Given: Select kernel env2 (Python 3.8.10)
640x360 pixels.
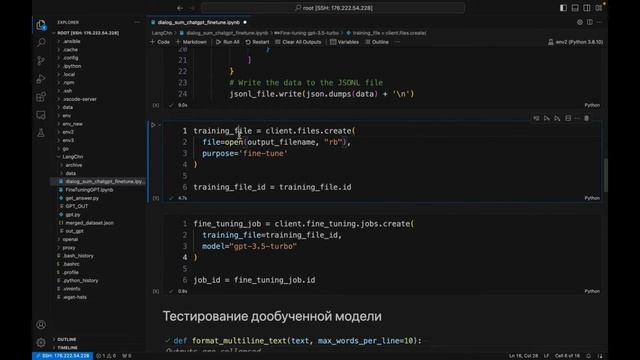Looking at the screenshot, I should coord(575,42).
